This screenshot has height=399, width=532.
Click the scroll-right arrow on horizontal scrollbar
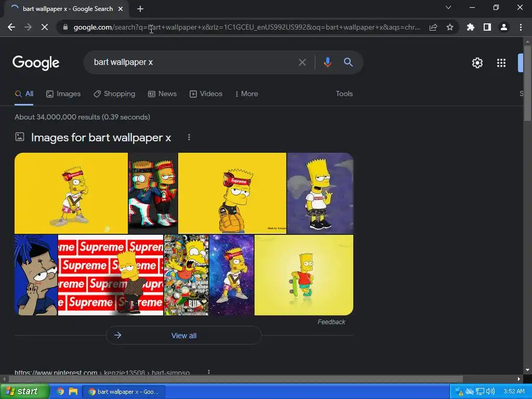[x=519, y=379]
